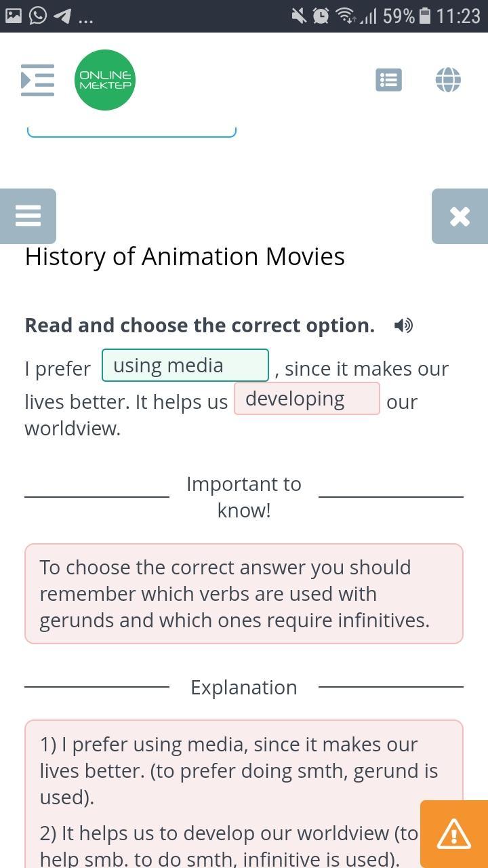Tap the Online Mektep logo
The image size is (488, 868).
[x=105, y=80]
